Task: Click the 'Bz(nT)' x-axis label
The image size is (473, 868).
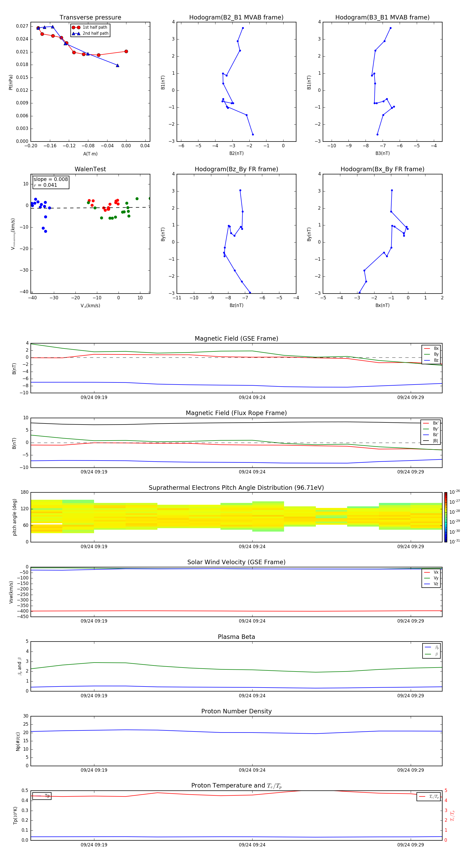Action: click(x=236, y=305)
